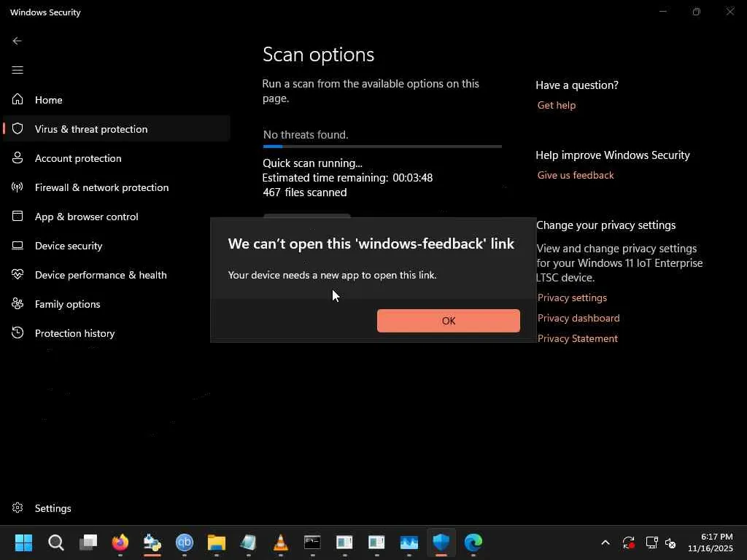Open qBittorrent from the taskbar
Screen dimensions: 747x560
point(185,542)
